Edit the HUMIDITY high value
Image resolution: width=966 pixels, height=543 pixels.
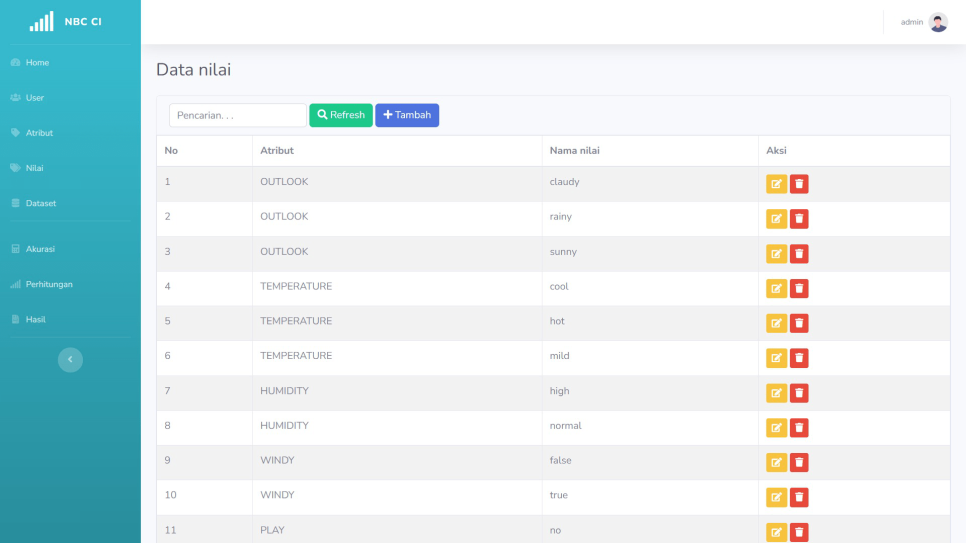pyautogui.click(x=776, y=393)
